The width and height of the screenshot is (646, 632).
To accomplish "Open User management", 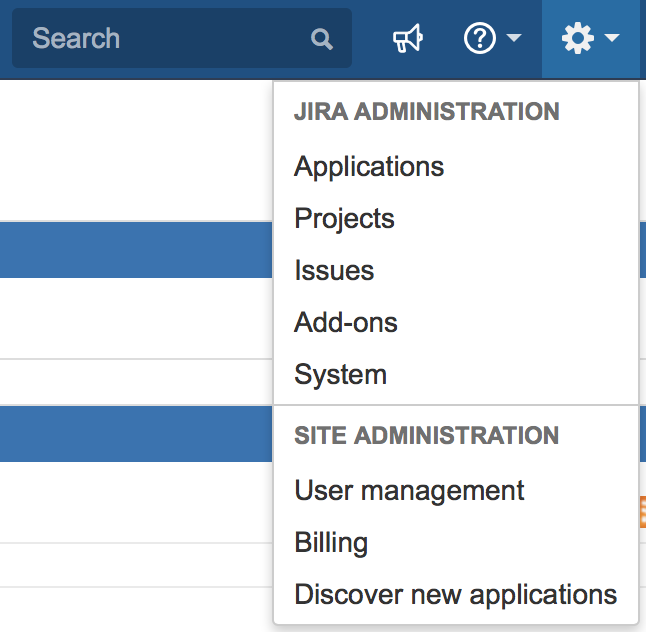I will point(409,490).
